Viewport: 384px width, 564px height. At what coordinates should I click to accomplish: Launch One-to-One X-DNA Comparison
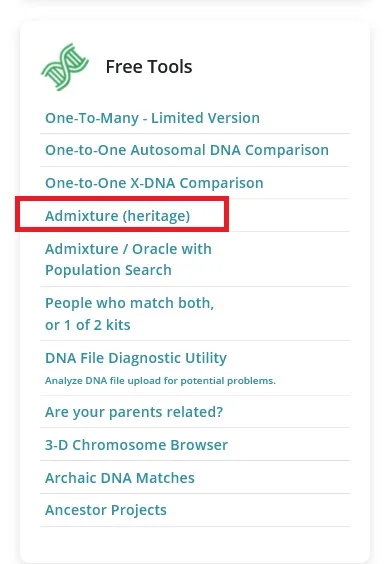154,183
